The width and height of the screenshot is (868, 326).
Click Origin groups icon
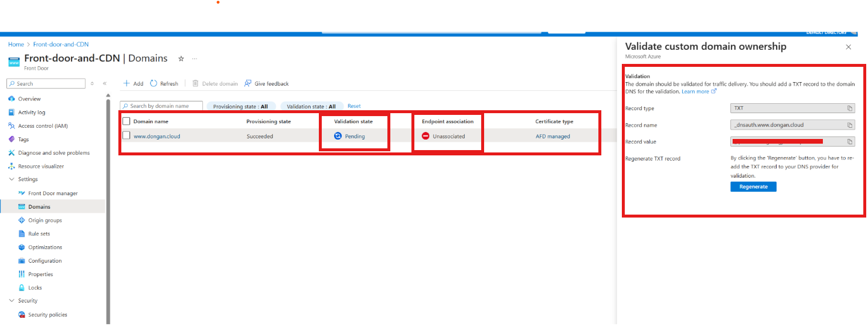(22, 220)
